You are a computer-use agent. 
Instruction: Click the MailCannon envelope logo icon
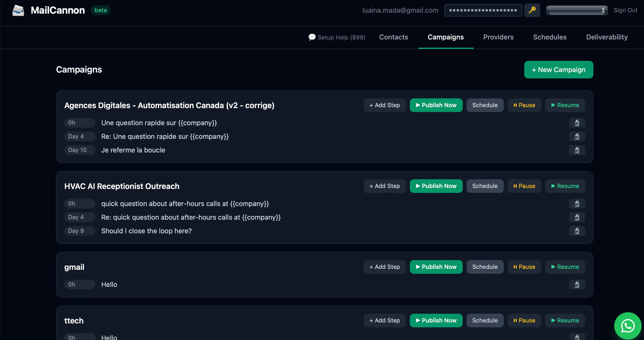tap(18, 10)
